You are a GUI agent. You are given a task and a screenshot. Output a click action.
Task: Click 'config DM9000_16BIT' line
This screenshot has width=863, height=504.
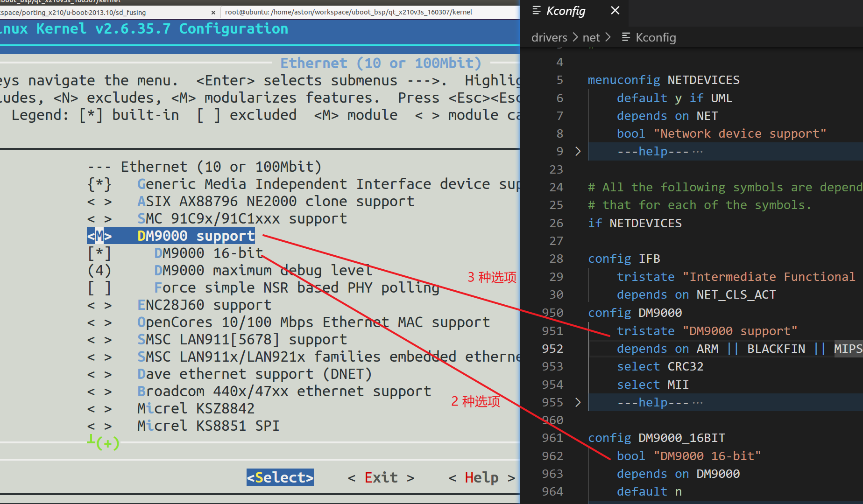point(657,438)
